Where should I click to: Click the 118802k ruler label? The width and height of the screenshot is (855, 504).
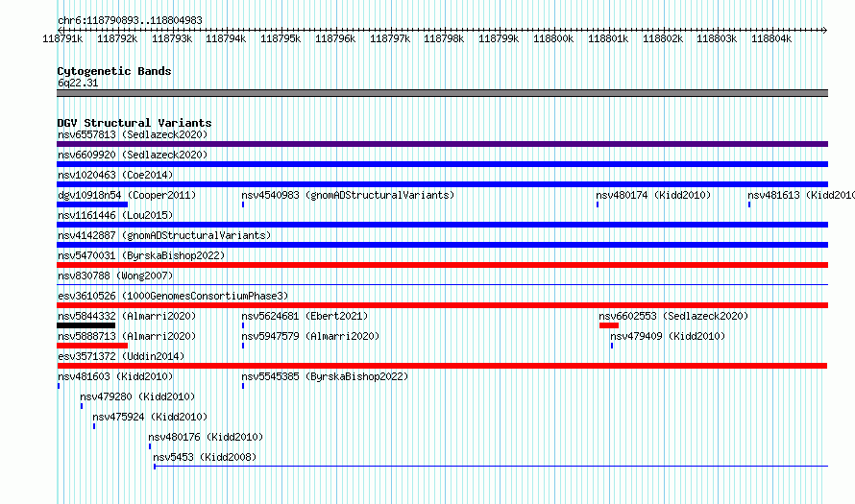coord(663,38)
